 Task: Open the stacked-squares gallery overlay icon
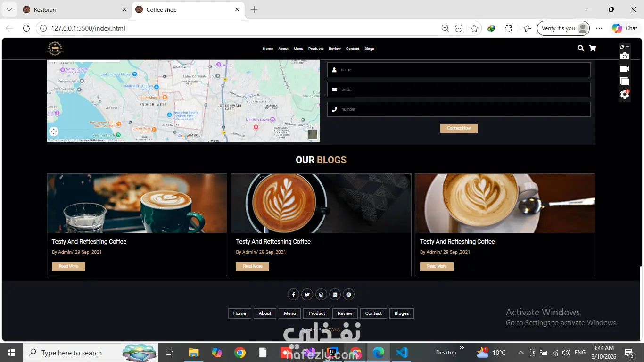click(x=625, y=82)
